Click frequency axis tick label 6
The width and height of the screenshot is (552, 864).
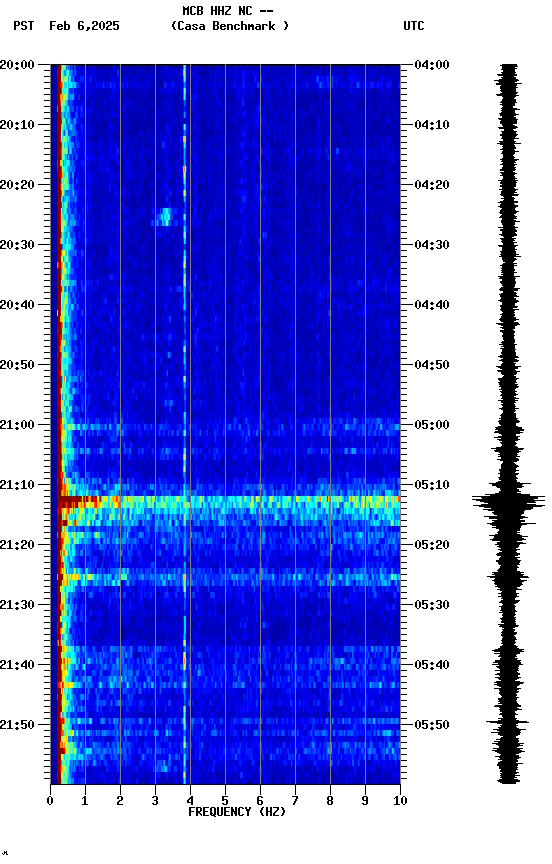(260, 801)
